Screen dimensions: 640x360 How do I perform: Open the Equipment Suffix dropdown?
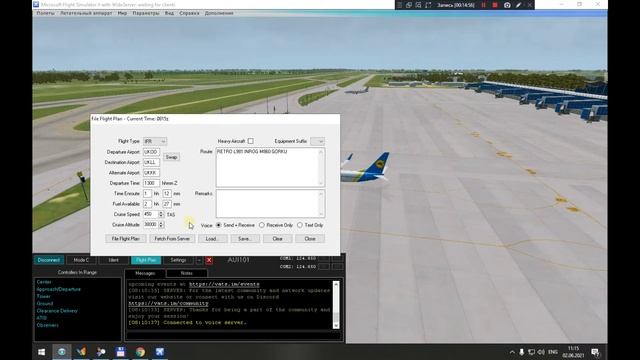coord(317,141)
